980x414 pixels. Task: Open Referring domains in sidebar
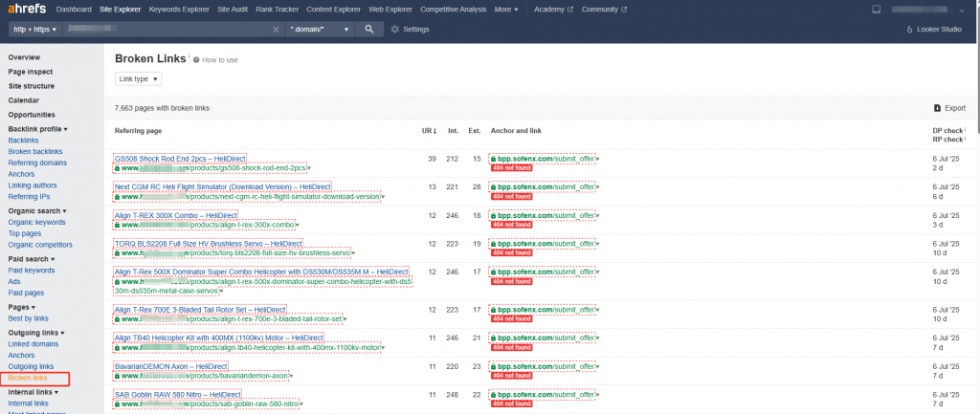point(37,163)
